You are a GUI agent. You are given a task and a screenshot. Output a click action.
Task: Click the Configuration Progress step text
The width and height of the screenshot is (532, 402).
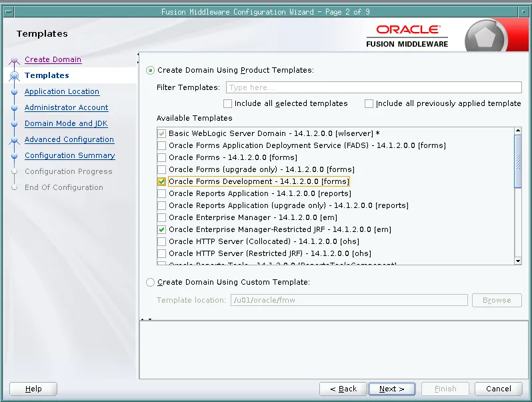tap(68, 171)
